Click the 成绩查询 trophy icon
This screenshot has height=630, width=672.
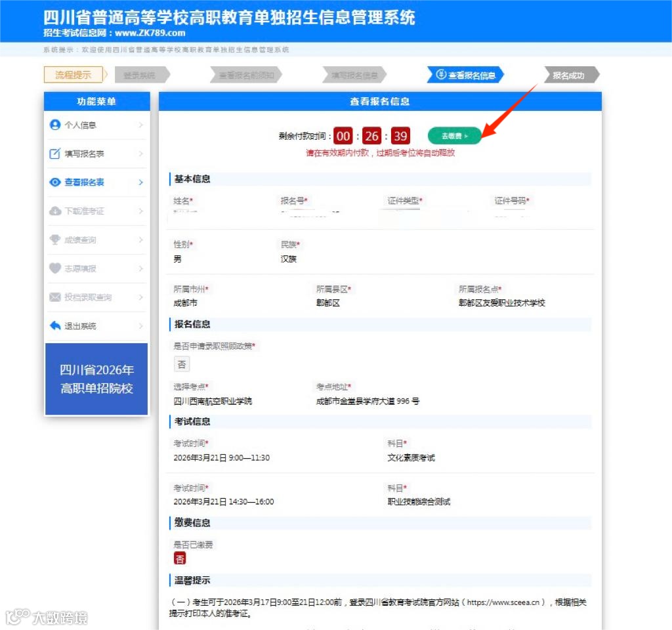[55, 240]
